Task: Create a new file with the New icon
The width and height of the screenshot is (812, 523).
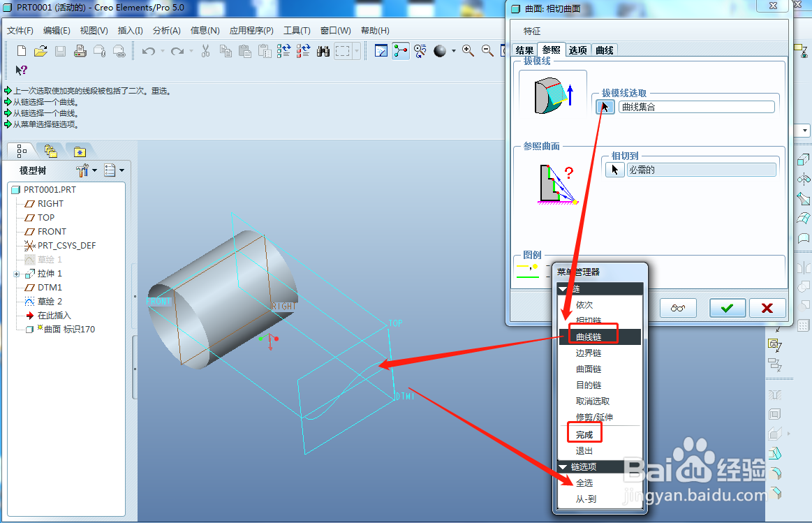Action: pos(21,51)
